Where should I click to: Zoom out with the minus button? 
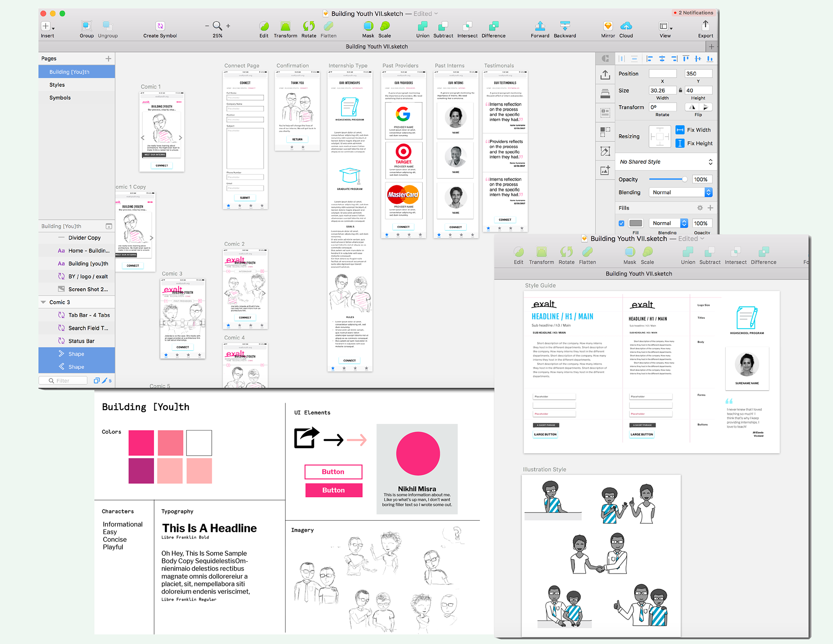(x=207, y=26)
